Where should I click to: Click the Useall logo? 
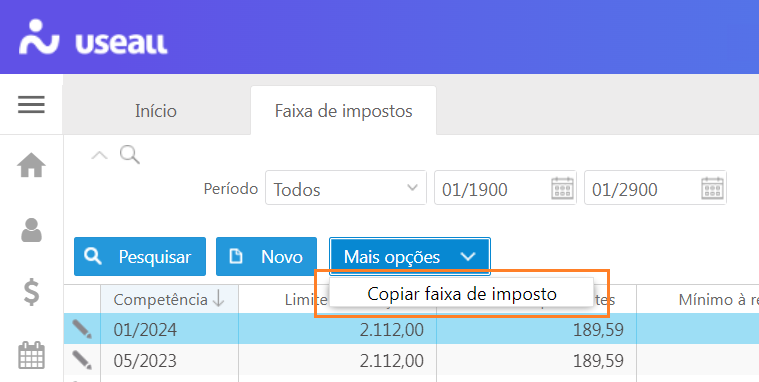pyautogui.click(x=93, y=37)
